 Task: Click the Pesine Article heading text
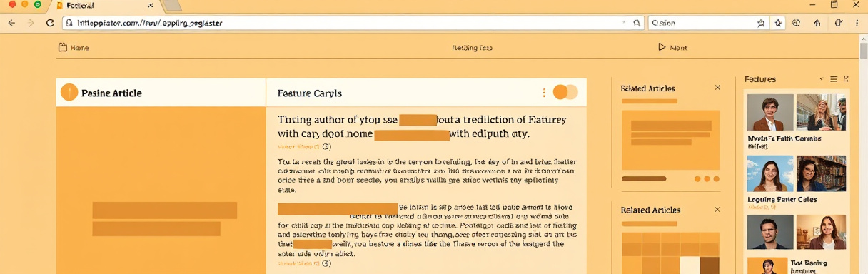(x=111, y=93)
